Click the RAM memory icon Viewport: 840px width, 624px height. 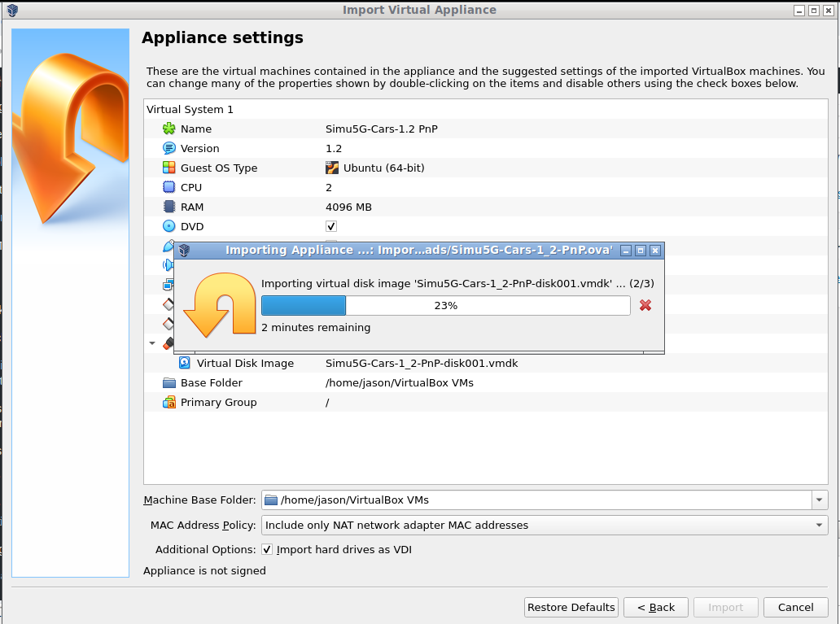[x=168, y=207]
